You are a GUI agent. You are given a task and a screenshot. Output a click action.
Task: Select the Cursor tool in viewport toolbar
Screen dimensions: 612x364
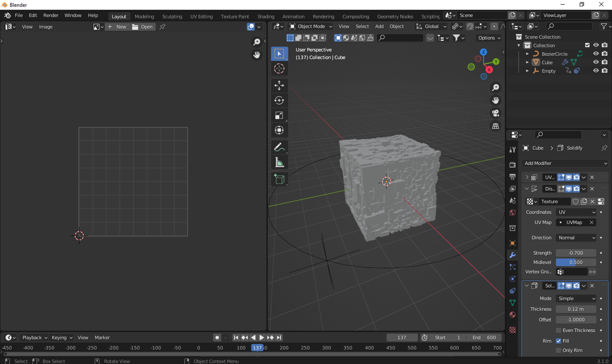[279, 69]
